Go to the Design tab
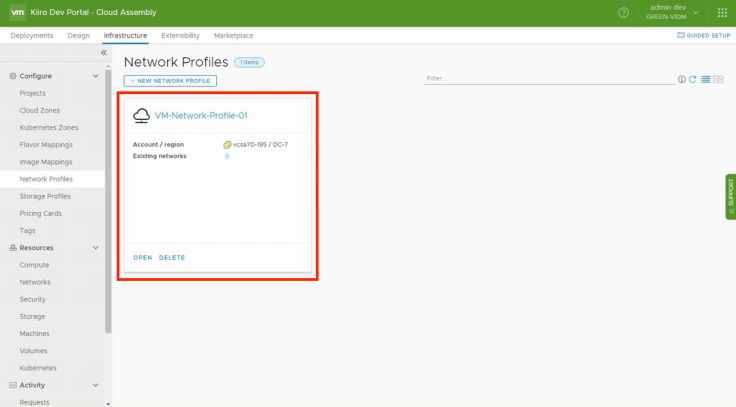Screen dimensions: 736x407 78,36
